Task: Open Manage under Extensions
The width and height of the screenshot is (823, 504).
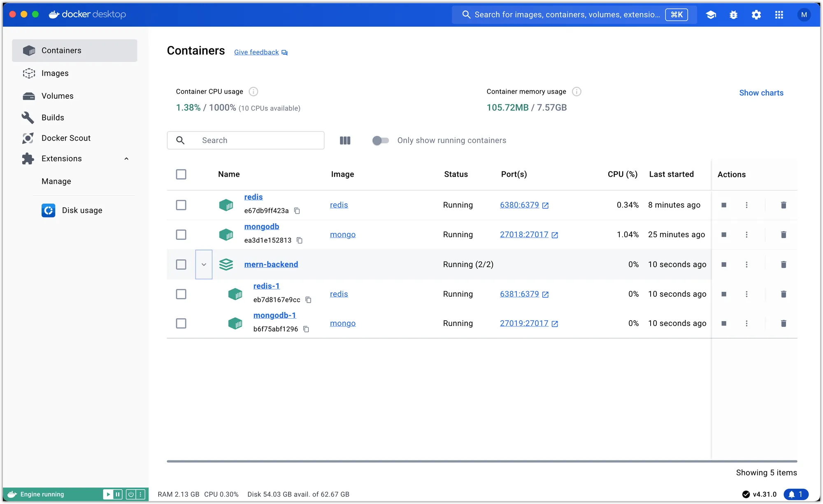Action: [x=56, y=181]
